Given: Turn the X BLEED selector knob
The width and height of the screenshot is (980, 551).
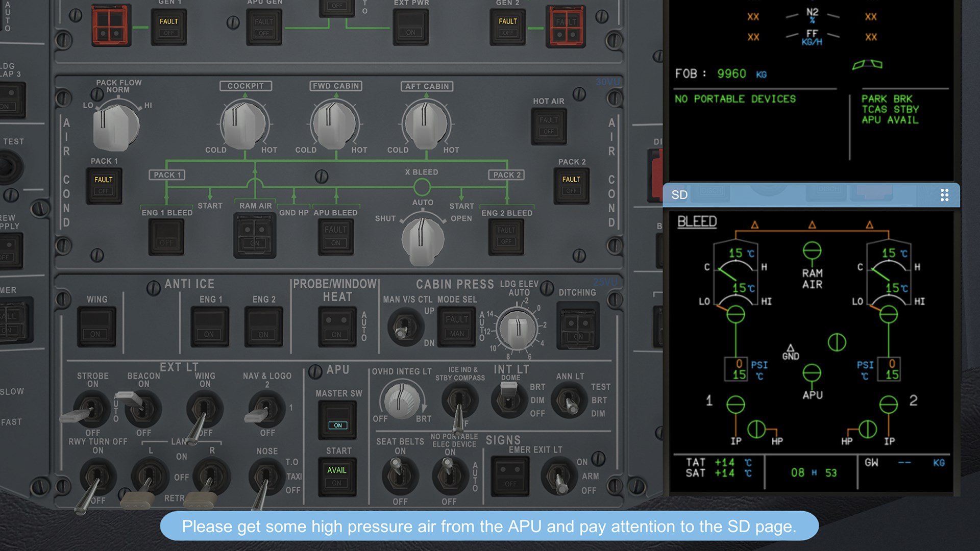Looking at the screenshot, I should click(422, 239).
